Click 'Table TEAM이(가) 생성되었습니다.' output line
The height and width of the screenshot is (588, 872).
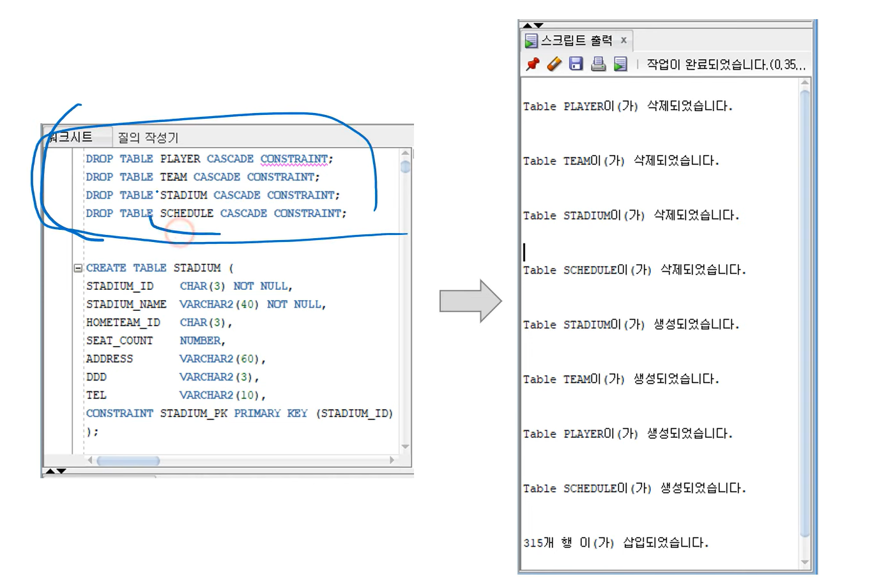[x=621, y=379]
